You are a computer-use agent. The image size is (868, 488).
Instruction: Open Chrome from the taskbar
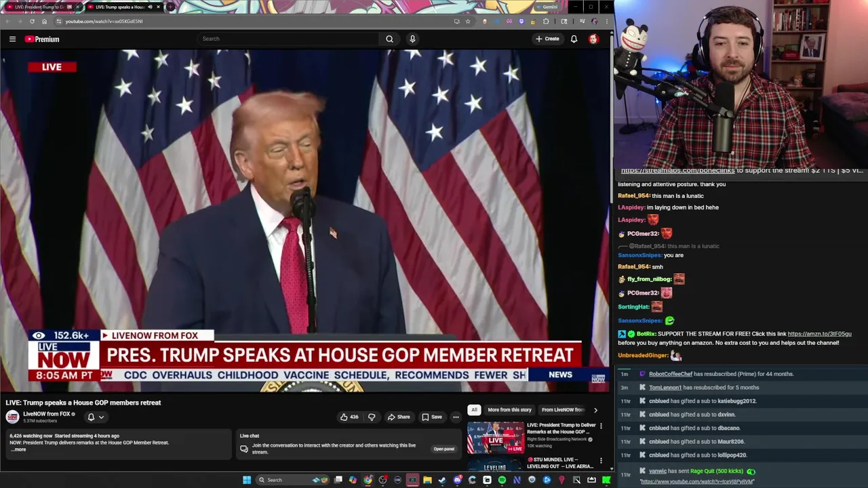pyautogui.click(x=368, y=480)
